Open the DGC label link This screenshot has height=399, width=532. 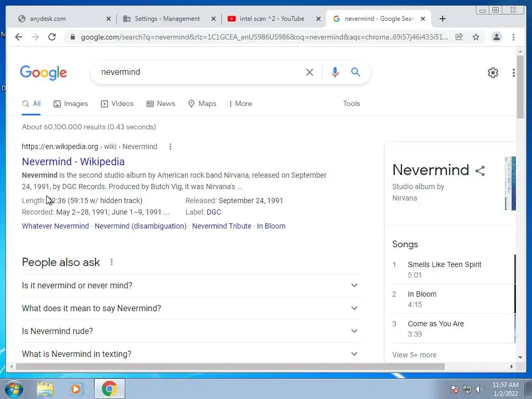pyautogui.click(x=214, y=212)
